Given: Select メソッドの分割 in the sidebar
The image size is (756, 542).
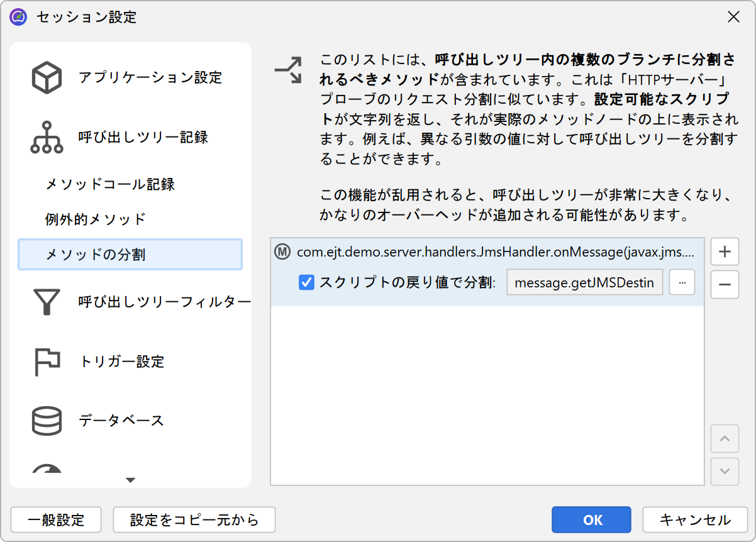Looking at the screenshot, I should 130,255.
